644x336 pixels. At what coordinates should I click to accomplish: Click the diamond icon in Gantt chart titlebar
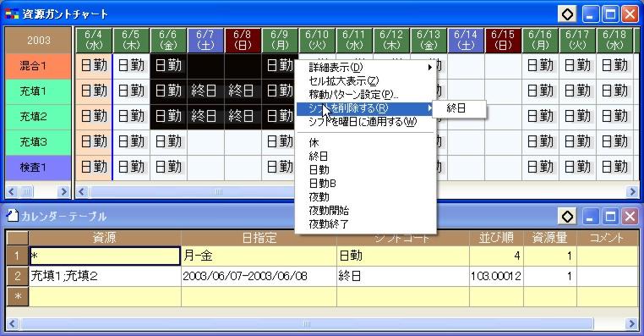click(x=567, y=14)
